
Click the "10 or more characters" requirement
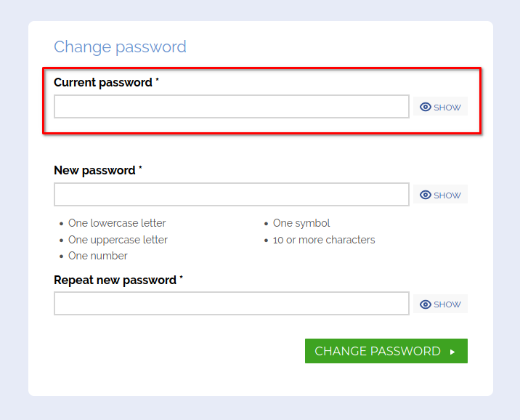(x=324, y=240)
